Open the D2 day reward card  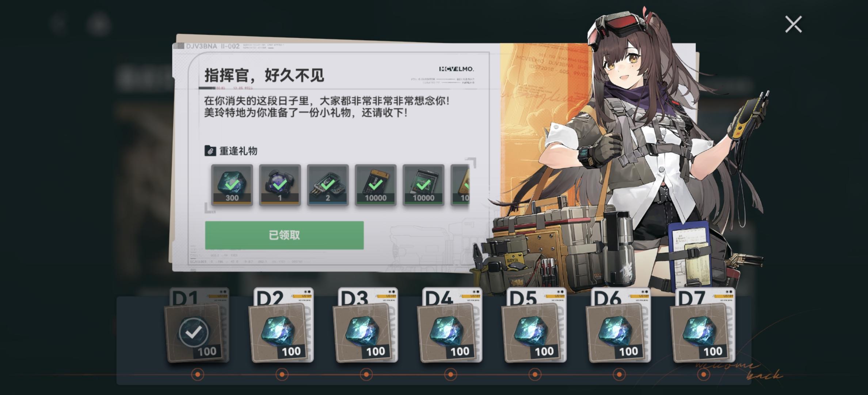click(x=281, y=325)
